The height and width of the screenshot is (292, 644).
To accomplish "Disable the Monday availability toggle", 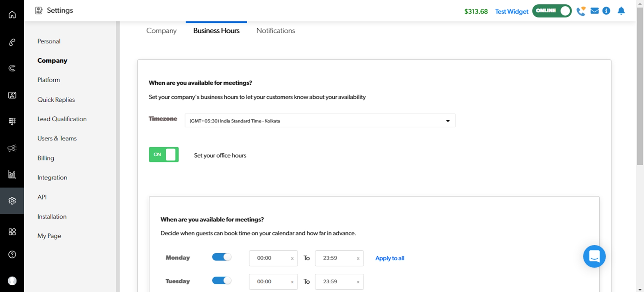I will [x=222, y=257].
